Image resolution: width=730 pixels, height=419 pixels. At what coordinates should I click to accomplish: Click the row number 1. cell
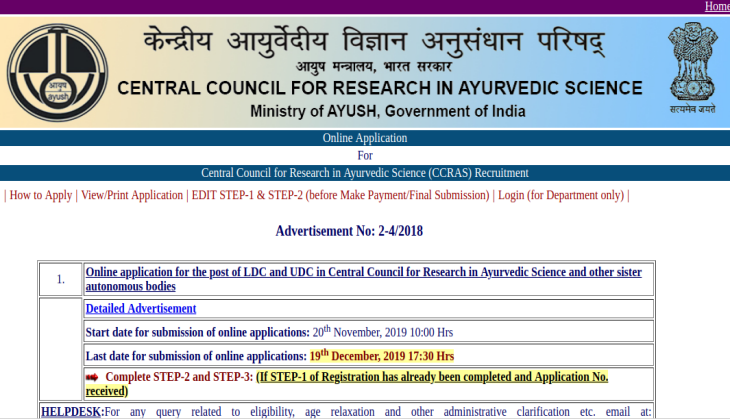click(61, 279)
